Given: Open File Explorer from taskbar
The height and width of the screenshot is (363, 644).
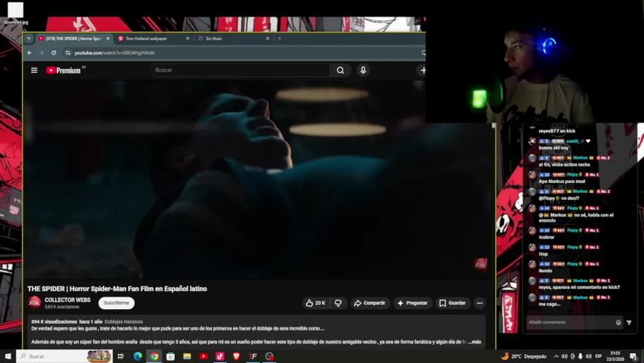Looking at the screenshot, I should 187,356.
